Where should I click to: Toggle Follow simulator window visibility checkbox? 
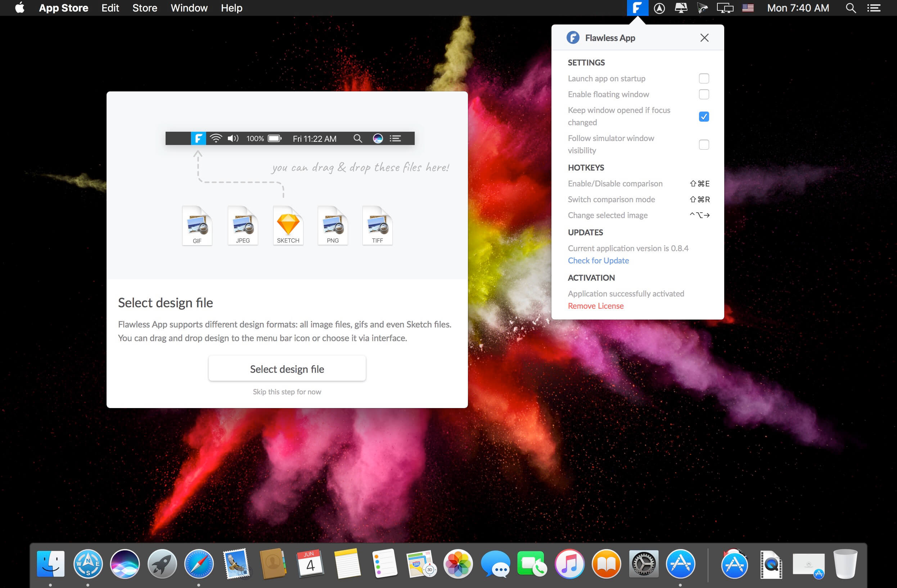pyautogui.click(x=704, y=145)
